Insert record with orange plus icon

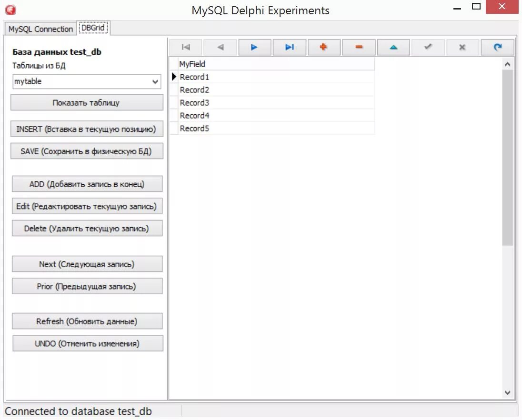(324, 47)
